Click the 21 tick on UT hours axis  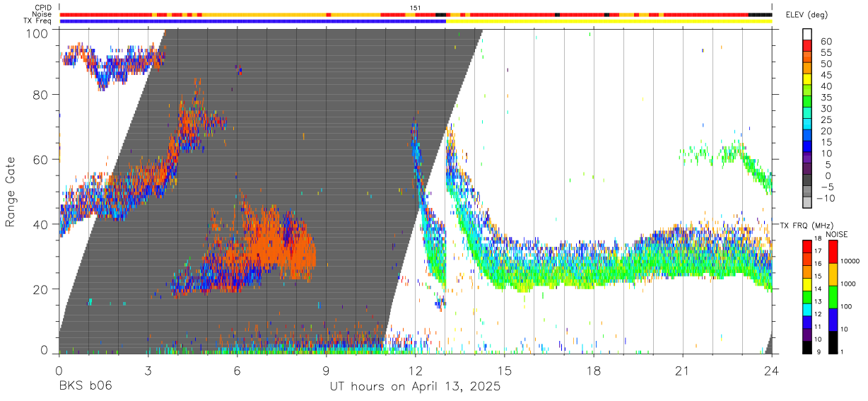683,371
